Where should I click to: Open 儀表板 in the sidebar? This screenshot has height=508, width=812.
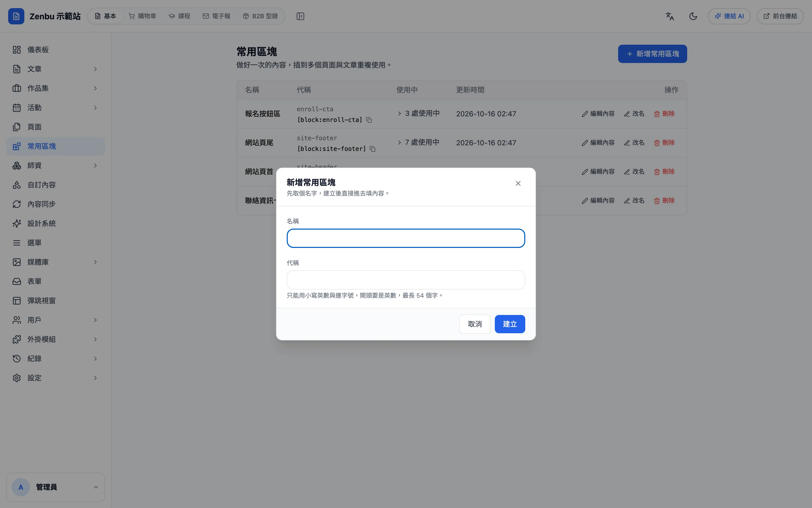(56, 50)
